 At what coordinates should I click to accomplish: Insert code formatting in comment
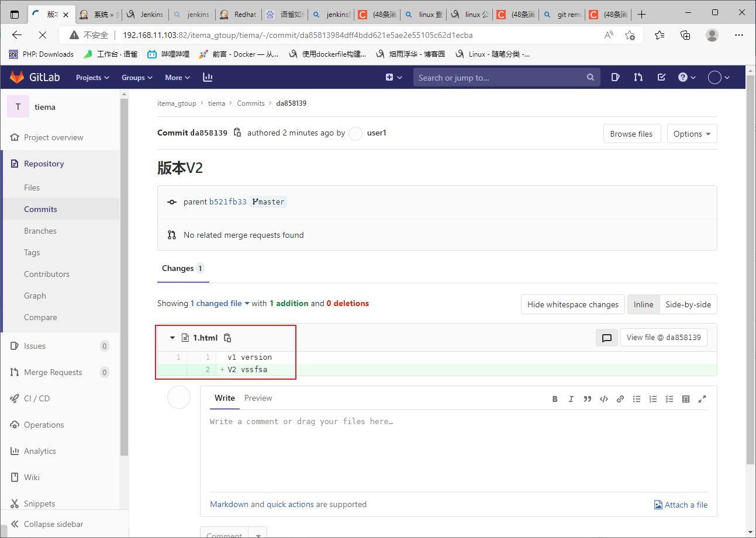[604, 400]
